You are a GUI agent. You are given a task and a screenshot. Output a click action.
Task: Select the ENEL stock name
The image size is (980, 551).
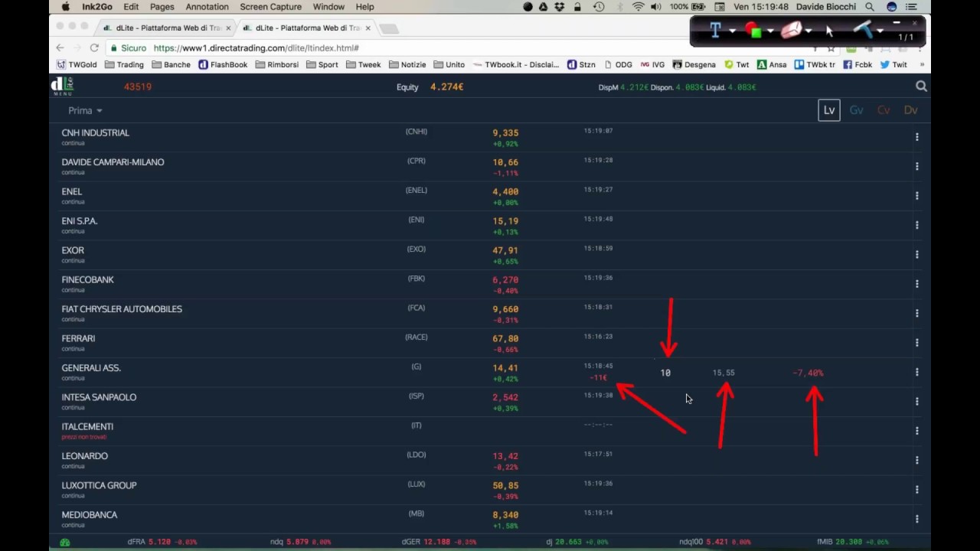(71, 191)
